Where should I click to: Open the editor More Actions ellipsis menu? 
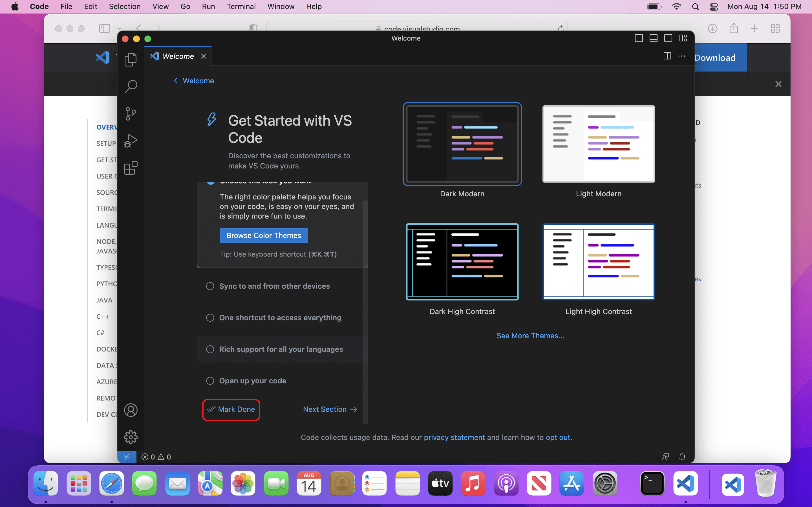tap(681, 56)
